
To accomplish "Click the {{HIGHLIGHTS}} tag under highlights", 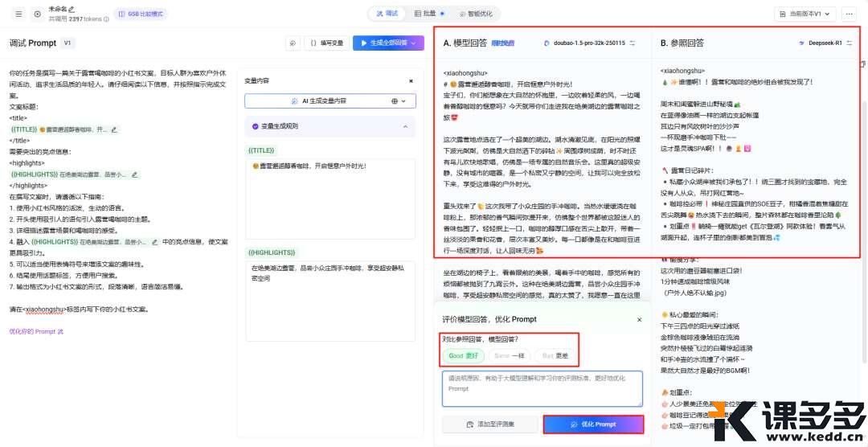I will click(34, 174).
